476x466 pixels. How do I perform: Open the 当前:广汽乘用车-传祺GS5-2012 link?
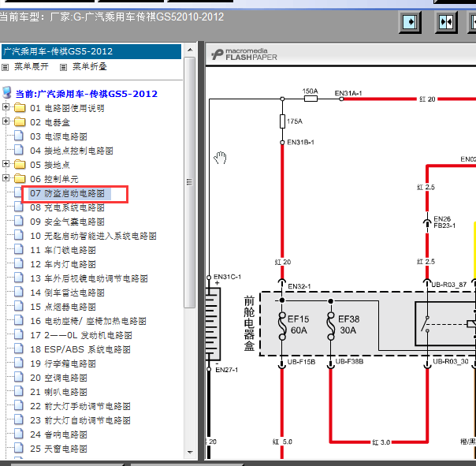pos(87,94)
